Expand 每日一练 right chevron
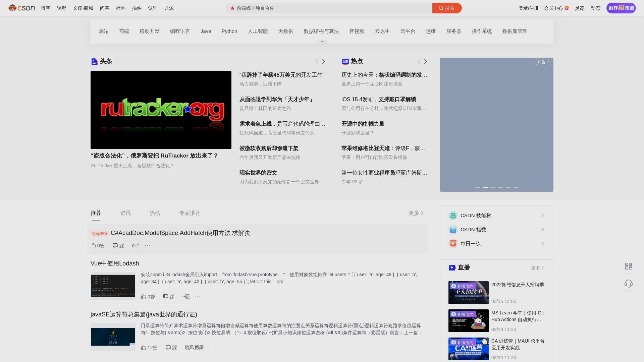Viewport: 644px width, 362px height. pyautogui.click(x=543, y=244)
